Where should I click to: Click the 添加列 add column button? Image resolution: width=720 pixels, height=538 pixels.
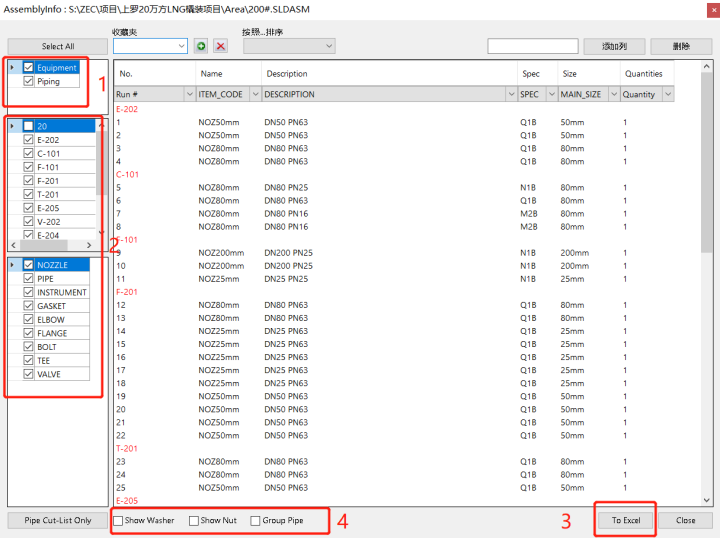coord(614,46)
